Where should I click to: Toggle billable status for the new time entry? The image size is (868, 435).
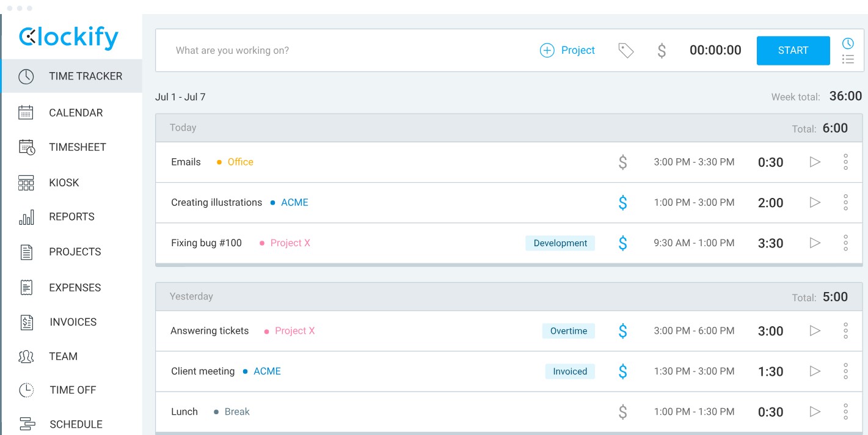tap(662, 51)
